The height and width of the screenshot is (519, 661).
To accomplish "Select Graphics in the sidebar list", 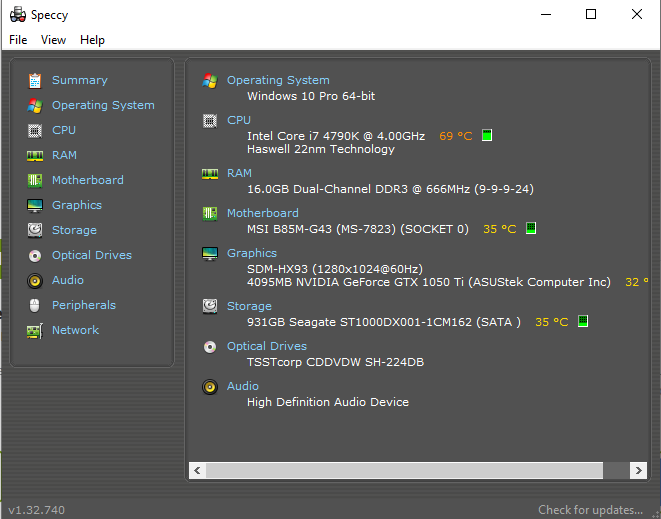I will click(x=77, y=205).
